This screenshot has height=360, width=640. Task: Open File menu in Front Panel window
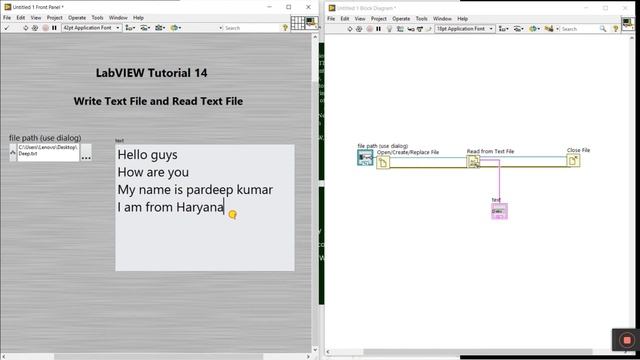[7, 18]
